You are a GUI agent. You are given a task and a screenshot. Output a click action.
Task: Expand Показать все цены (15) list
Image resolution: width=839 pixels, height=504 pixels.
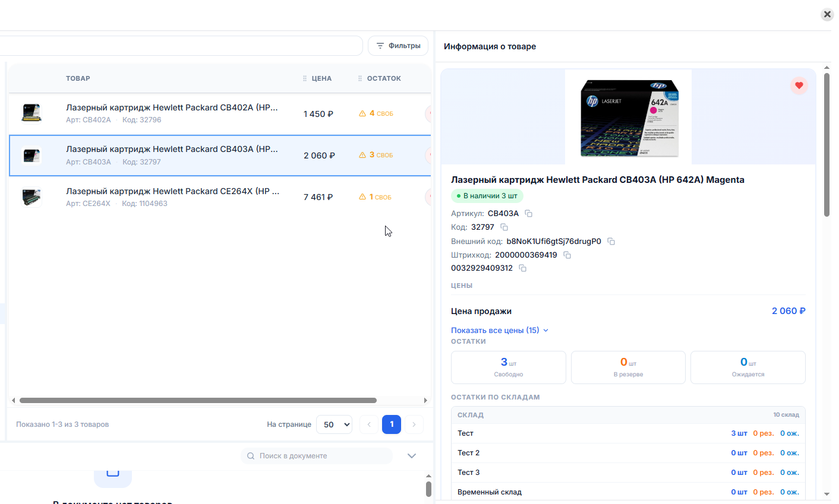click(x=499, y=330)
